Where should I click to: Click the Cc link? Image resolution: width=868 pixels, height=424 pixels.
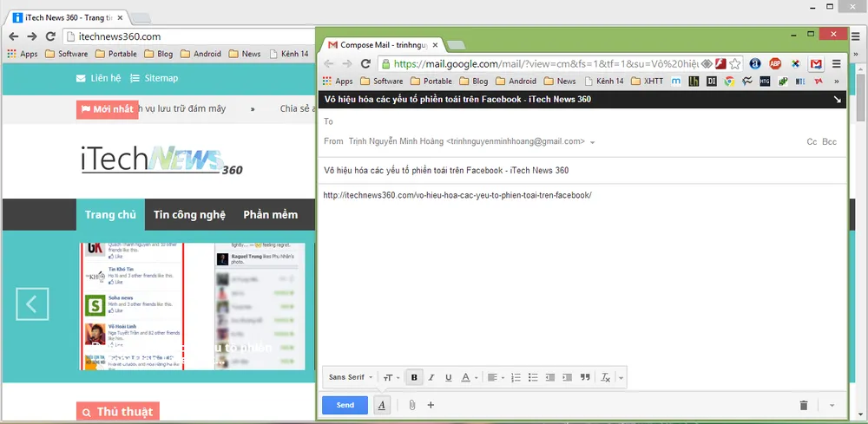point(812,142)
